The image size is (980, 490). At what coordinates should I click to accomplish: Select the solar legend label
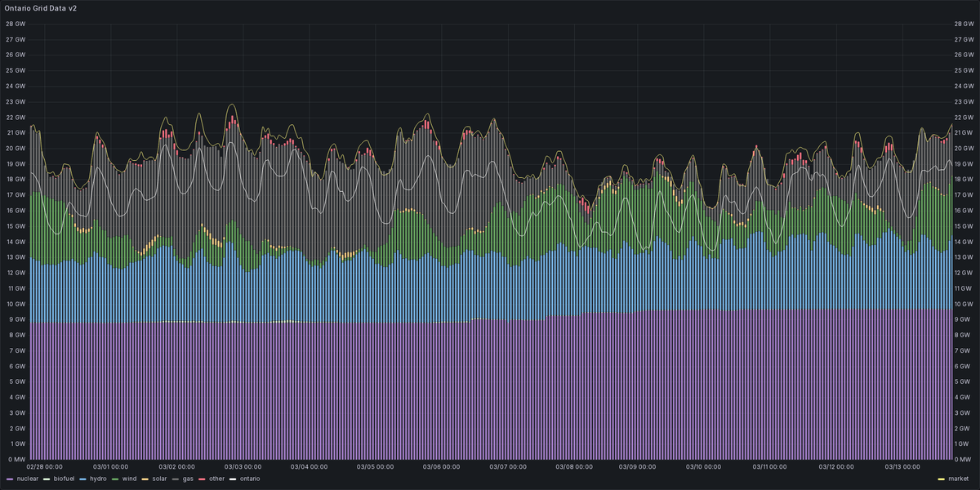159,479
